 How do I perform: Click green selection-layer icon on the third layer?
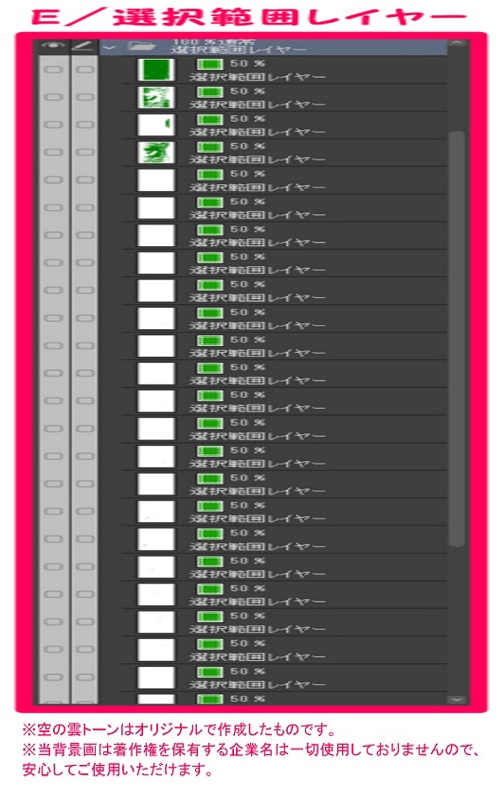[210, 120]
